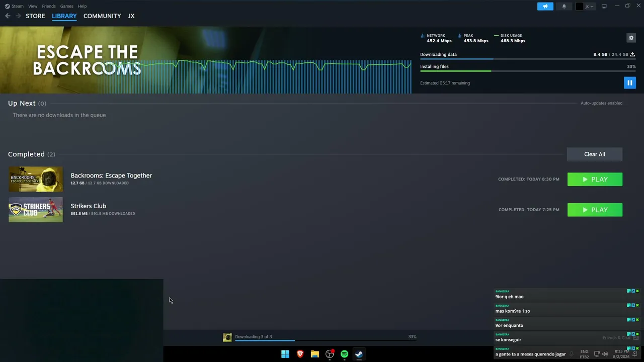Open Strikers Club thumbnail
The image size is (644, 362).
coord(36,210)
